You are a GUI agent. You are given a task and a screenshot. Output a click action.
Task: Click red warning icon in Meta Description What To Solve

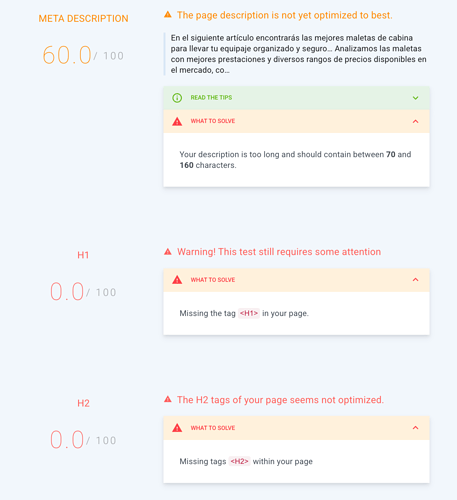click(x=177, y=121)
